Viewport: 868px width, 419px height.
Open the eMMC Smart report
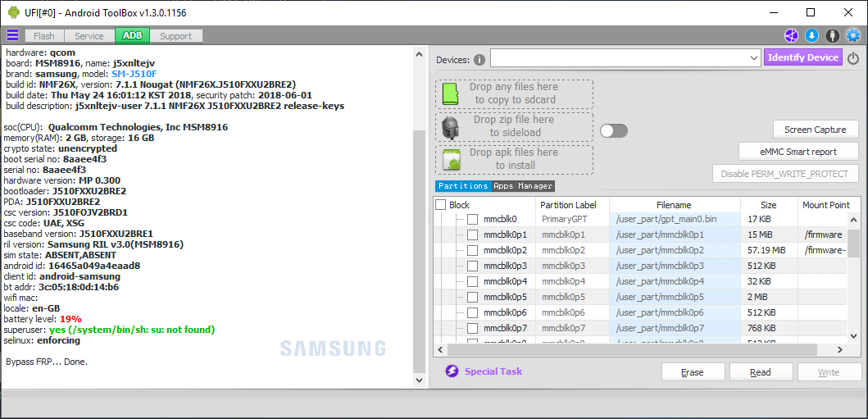(x=798, y=152)
